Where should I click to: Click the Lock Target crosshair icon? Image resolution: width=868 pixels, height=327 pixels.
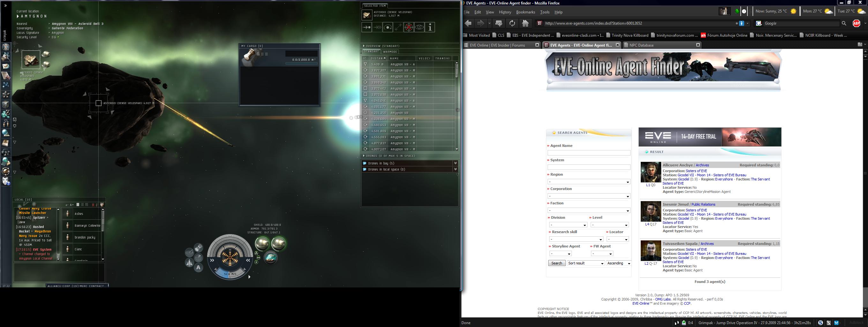[x=409, y=27]
